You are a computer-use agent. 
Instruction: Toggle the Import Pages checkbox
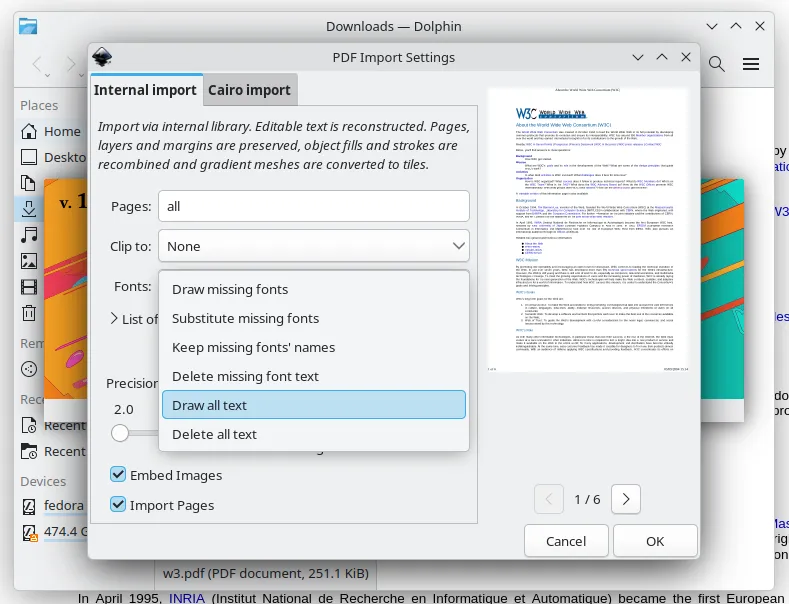pos(119,505)
